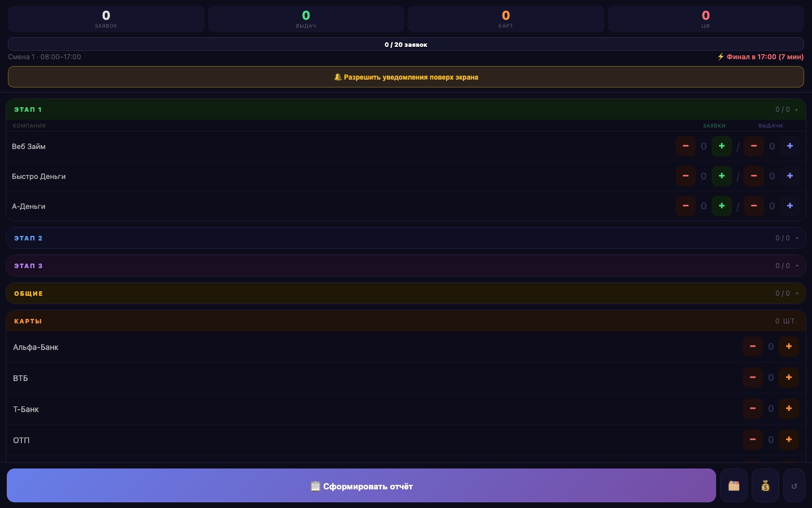Add a выдача for А-Деньги

pyautogui.click(x=790, y=206)
